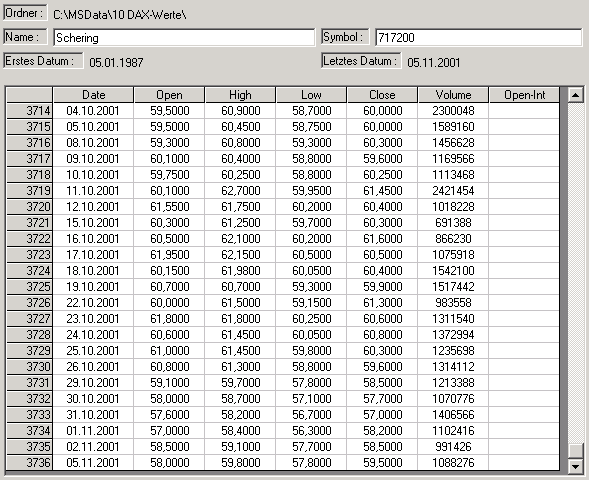Screen dimensions: 589x480
Task: Click the scrollbar up arrow button
Action: click(575, 95)
